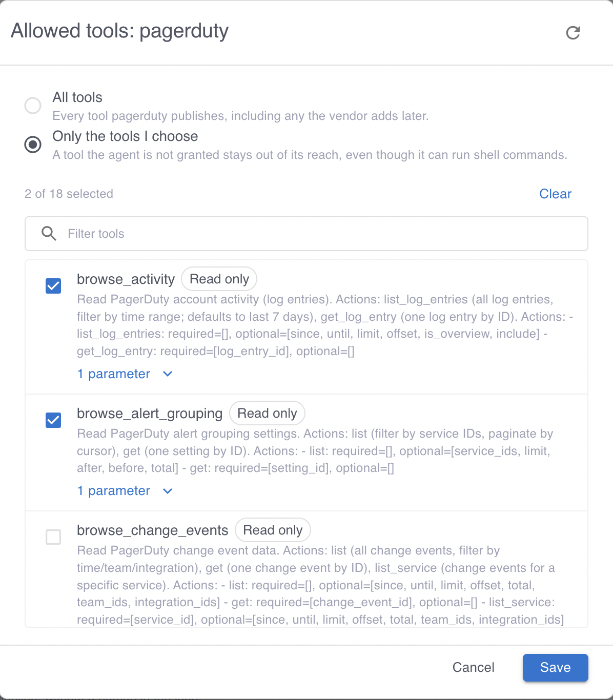Viewport: 613px width, 700px height.
Task: Click the Read only badge on browse_alert_grouping
Action: [267, 413]
